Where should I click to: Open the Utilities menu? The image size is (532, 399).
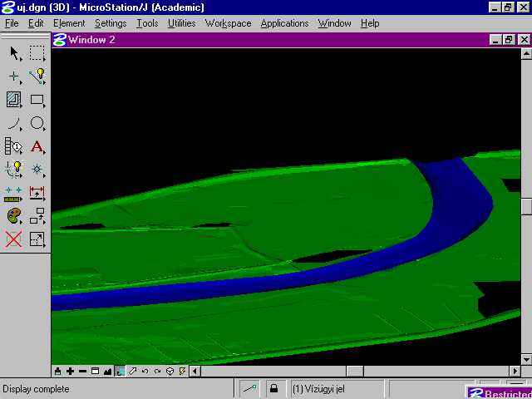click(181, 23)
